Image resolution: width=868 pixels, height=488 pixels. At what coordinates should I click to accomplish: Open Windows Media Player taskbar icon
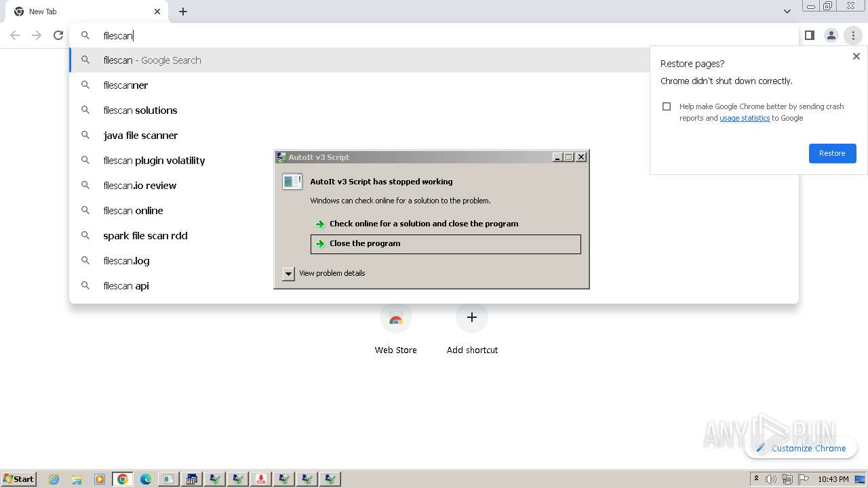point(100,479)
